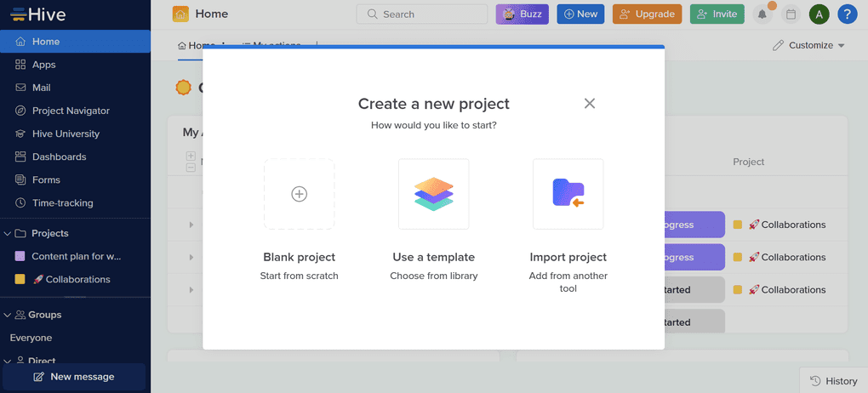Click the Hive logo in sidebar

coord(38,14)
